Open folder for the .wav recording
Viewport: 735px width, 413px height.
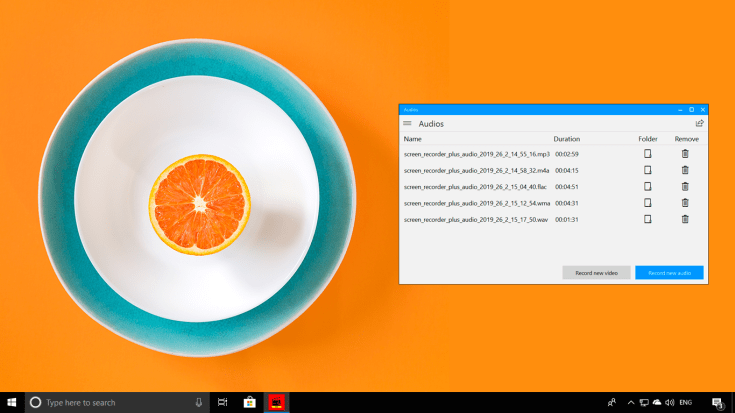tap(647, 219)
